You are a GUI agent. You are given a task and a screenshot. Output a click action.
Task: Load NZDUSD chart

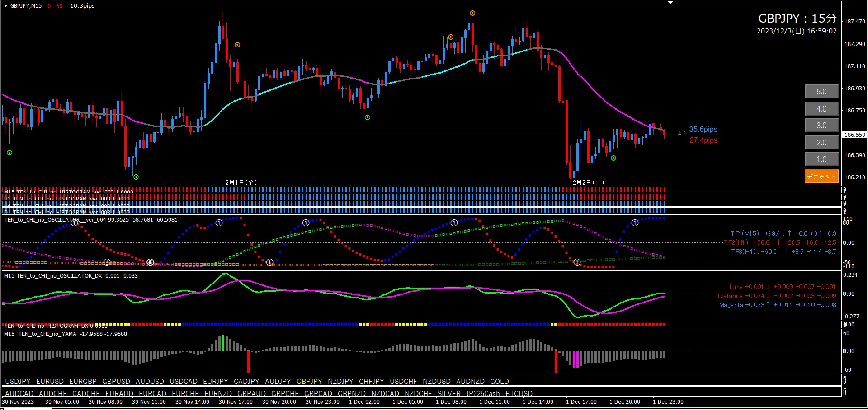tap(437, 382)
